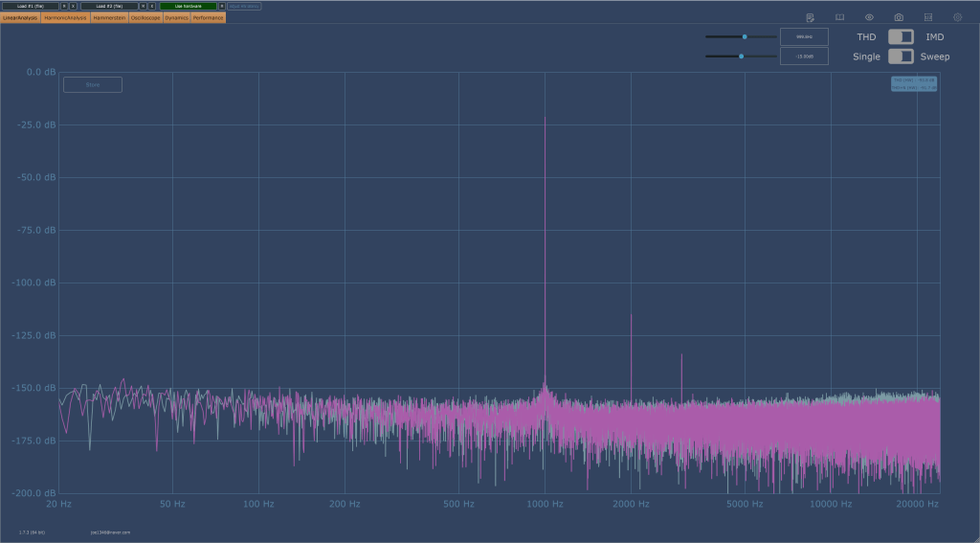Viewport: 980px width, 543px height.
Task: Open the Performance tab
Action: [208, 17]
